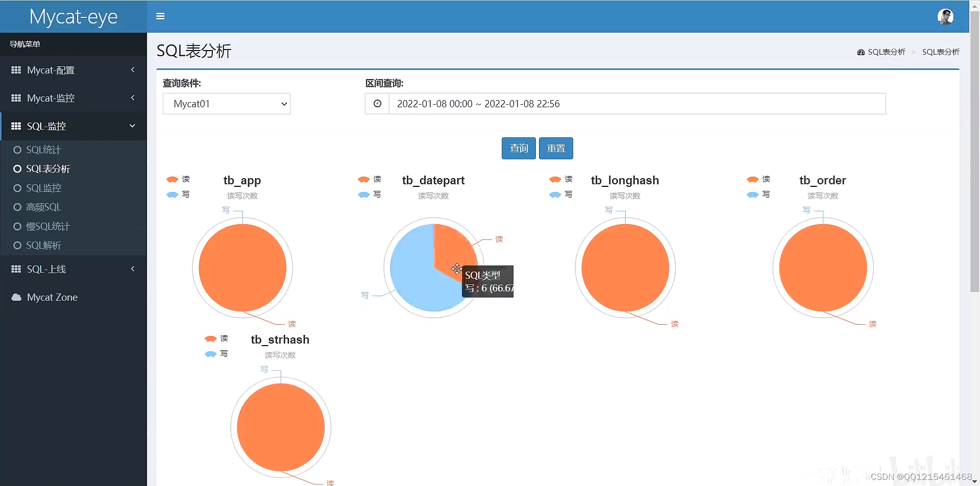Click the tb_longhash chart title
Screen dimensions: 980x486
point(625,180)
